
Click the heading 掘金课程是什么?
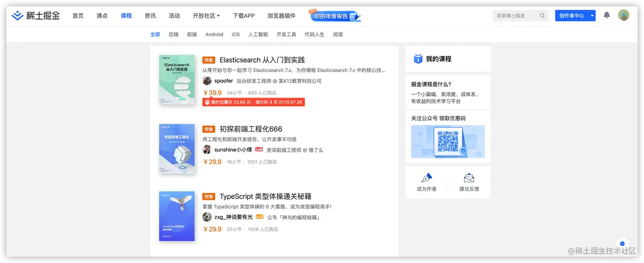[431, 84]
